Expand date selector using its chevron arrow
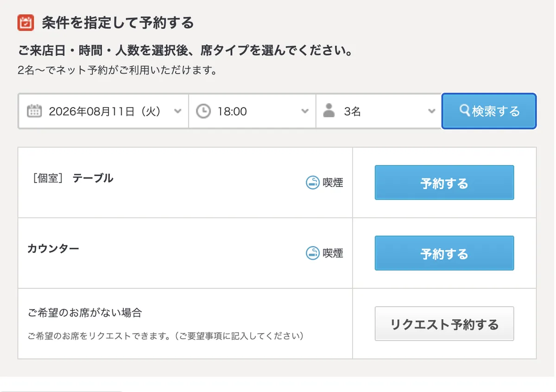 (x=177, y=111)
